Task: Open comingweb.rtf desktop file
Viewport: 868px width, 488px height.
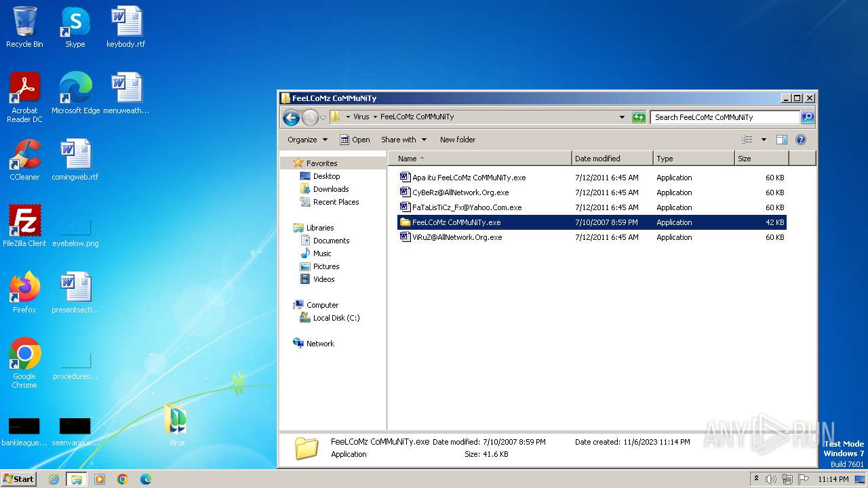Action: [x=75, y=160]
